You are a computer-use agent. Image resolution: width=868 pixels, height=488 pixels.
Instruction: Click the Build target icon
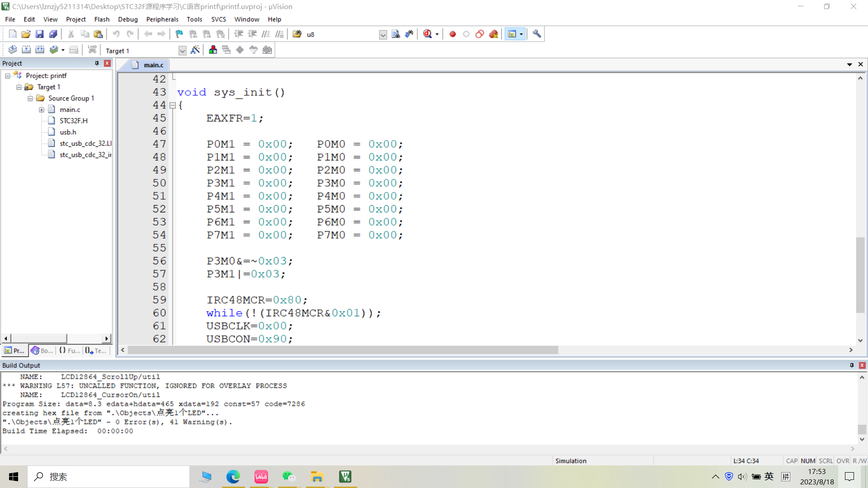[x=26, y=50]
